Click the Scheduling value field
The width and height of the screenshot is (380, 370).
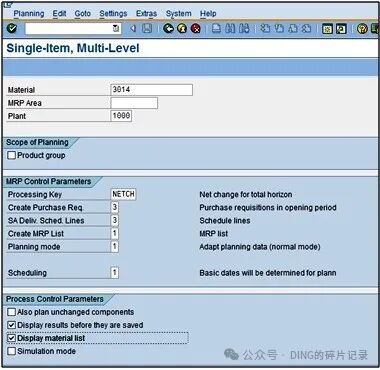tap(115, 273)
